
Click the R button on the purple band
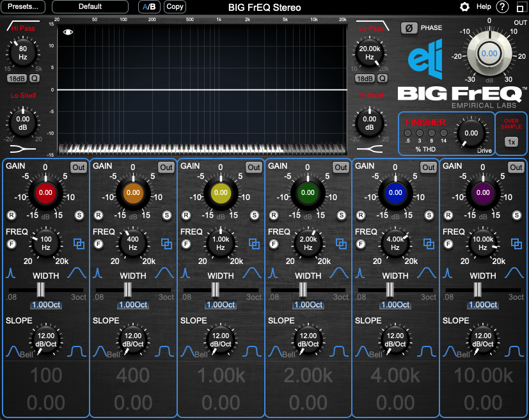pyautogui.click(x=448, y=215)
